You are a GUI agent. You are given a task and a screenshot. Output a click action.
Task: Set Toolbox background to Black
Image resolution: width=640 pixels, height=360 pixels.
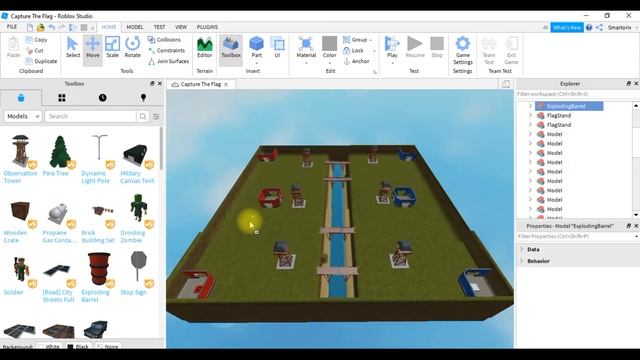coord(78,346)
